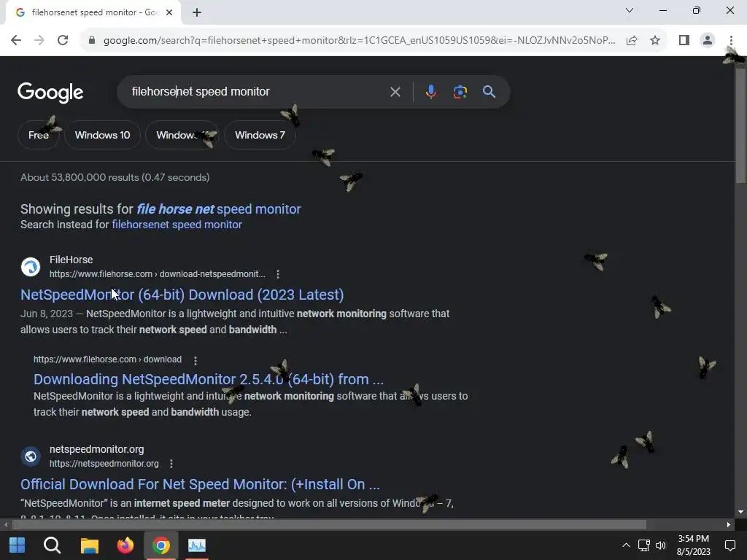Switch to Chrome in the taskbar
747x560 pixels.
[x=161, y=545]
